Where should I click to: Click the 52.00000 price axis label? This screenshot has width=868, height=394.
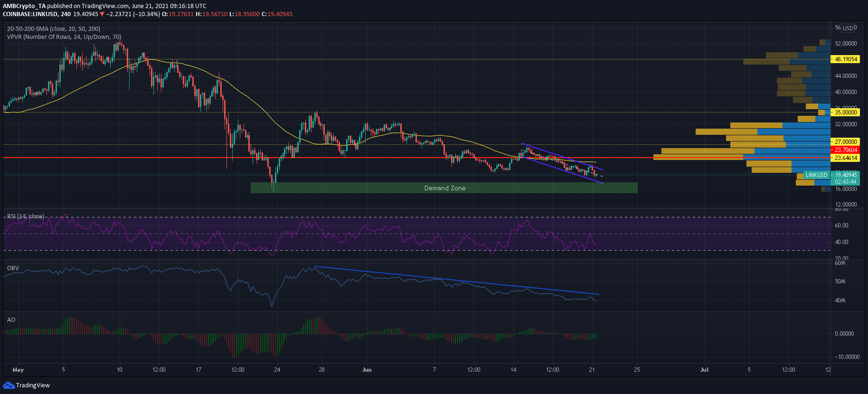point(846,44)
